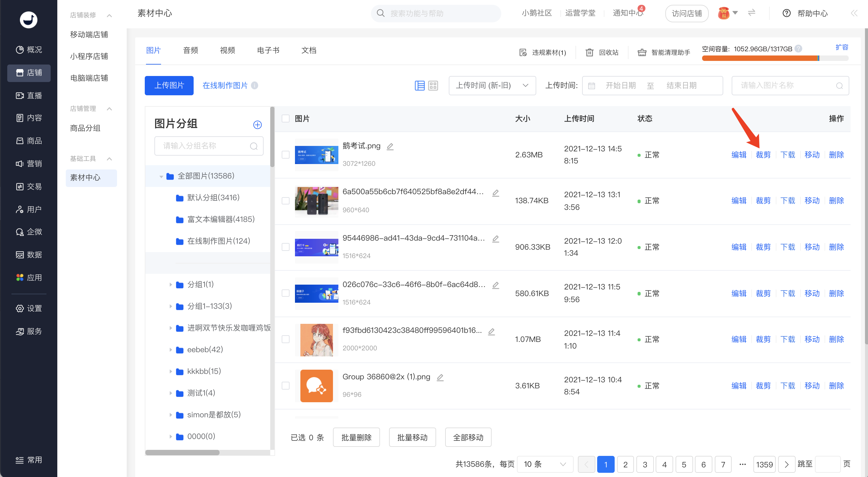Open the 上传时间 (新-旧) sort dropdown
868x477 pixels.
pos(492,86)
